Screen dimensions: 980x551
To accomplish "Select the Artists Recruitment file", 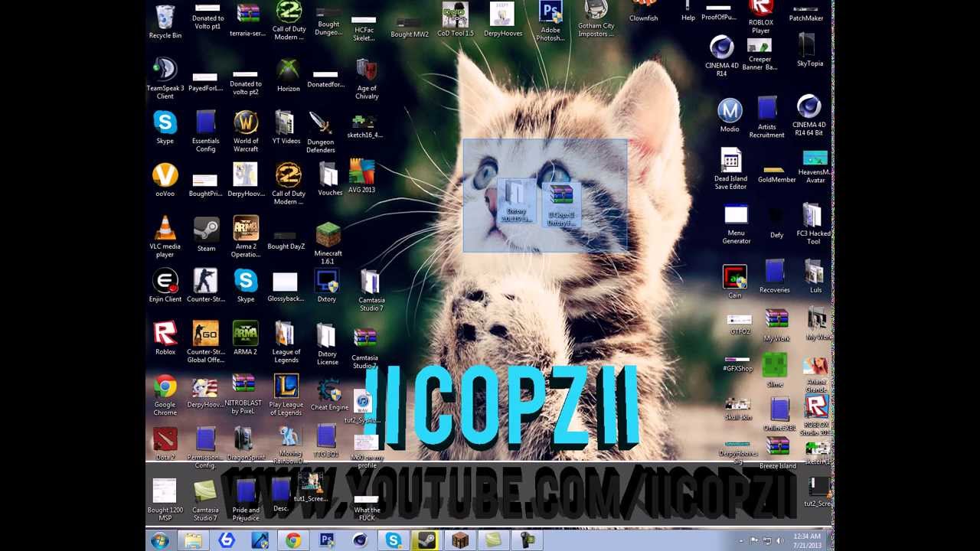I will 767,118.
